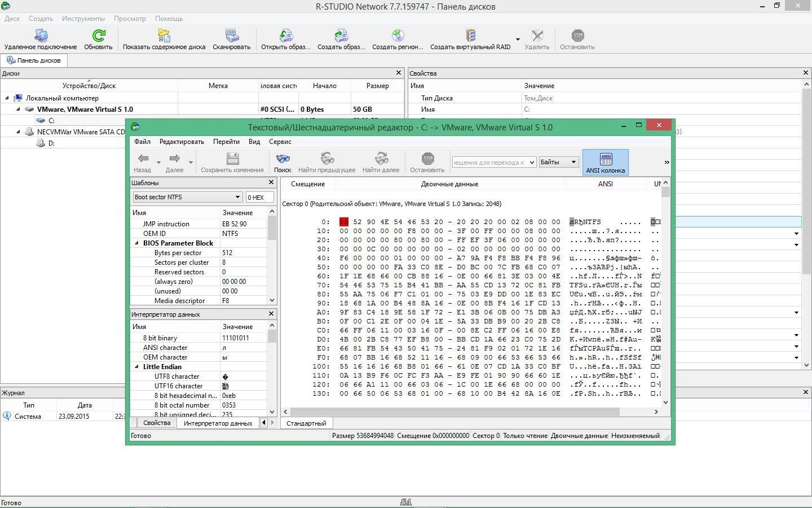The height and width of the screenshot is (508, 812).
Task: Open the offset jump field dropdown arrow
Action: [x=531, y=162]
